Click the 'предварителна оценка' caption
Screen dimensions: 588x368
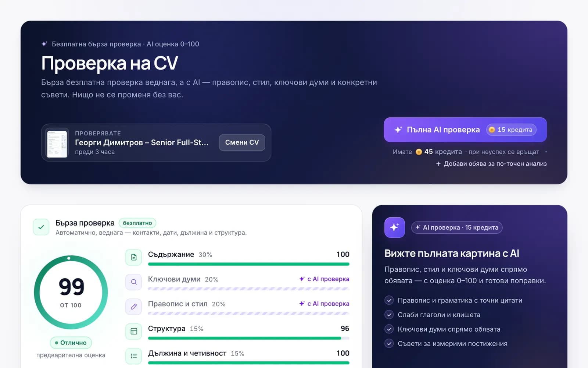click(71, 355)
